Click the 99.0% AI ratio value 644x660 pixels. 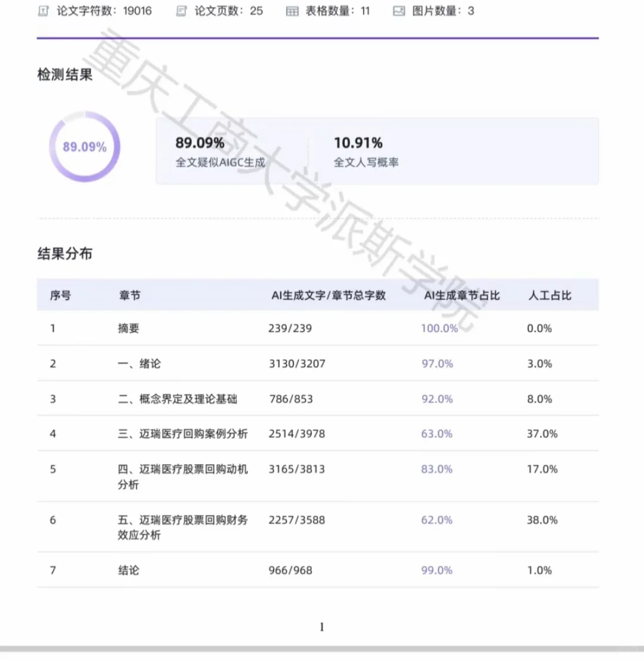[437, 570]
